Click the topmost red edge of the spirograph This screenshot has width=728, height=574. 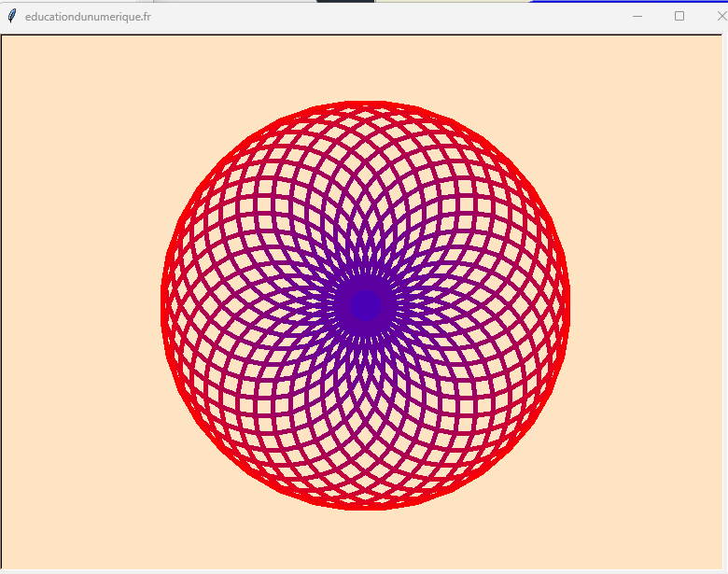pyautogui.click(x=366, y=105)
